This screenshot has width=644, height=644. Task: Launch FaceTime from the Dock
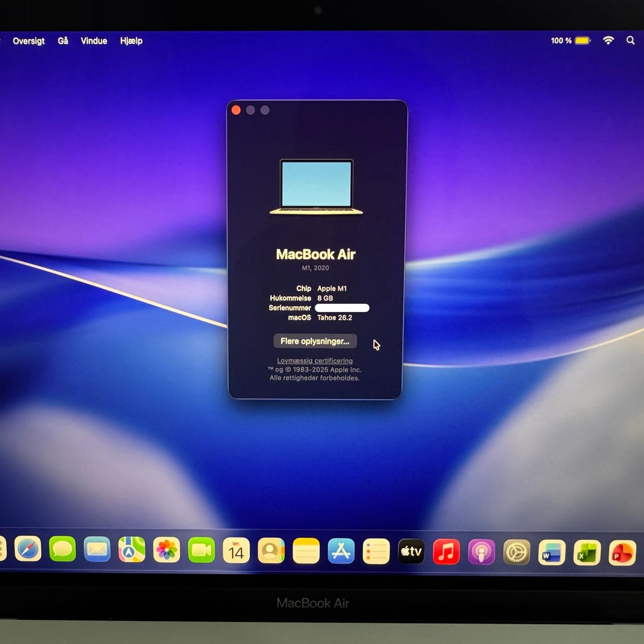(x=201, y=550)
